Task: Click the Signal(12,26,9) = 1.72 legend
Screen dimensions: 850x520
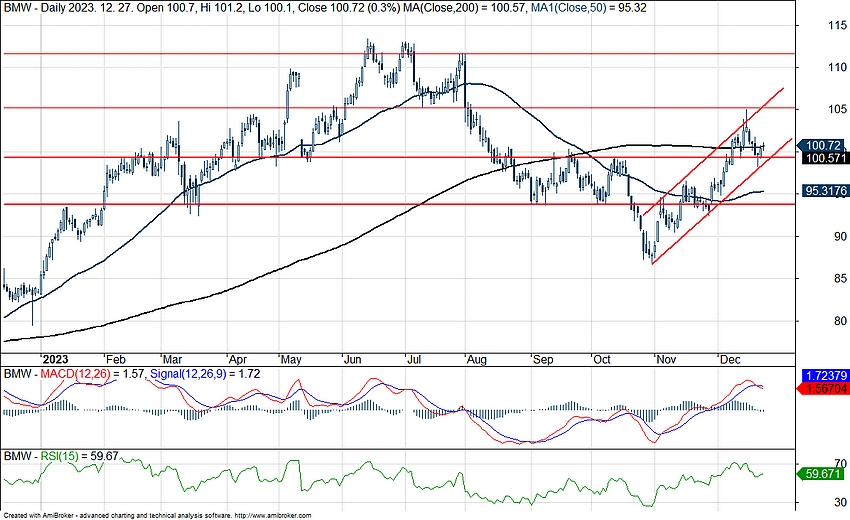Action: pyautogui.click(x=204, y=374)
